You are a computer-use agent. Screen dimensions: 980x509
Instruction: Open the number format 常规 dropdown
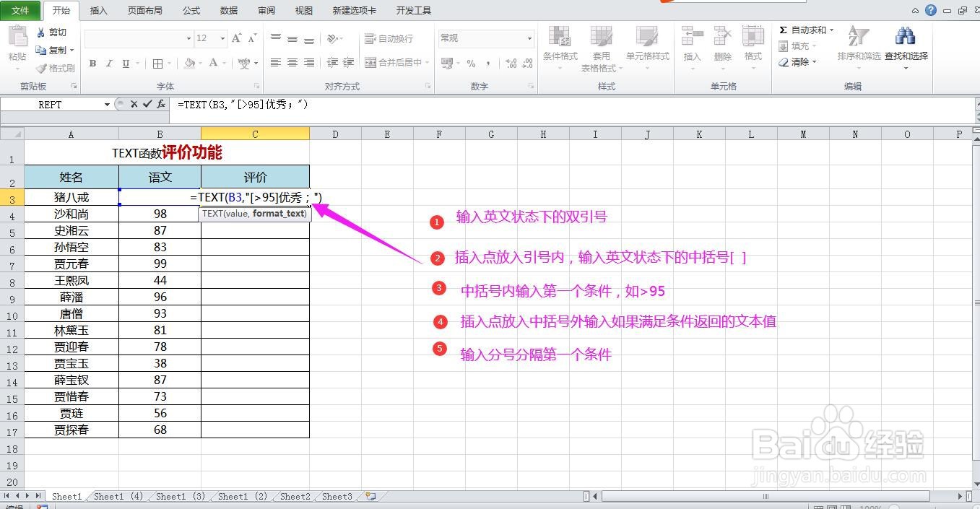pos(529,38)
